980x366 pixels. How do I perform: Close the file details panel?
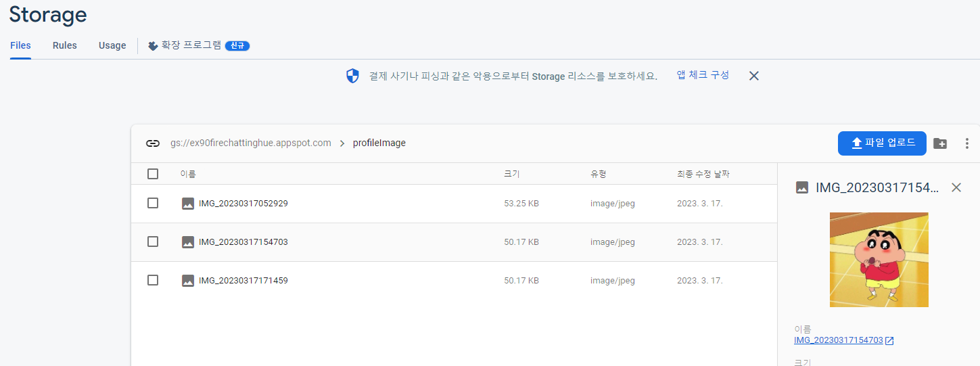tap(956, 187)
